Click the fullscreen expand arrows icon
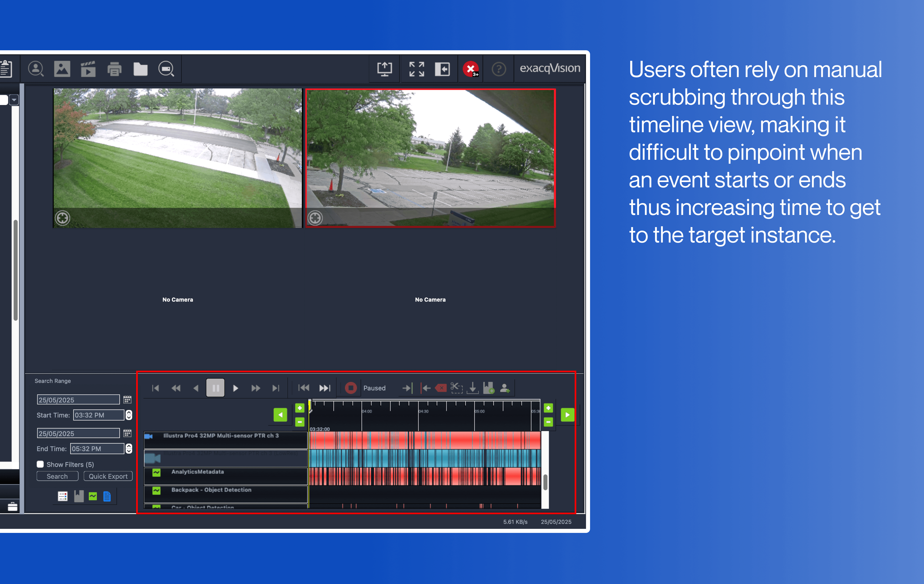The height and width of the screenshot is (584, 924). (416, 69)
